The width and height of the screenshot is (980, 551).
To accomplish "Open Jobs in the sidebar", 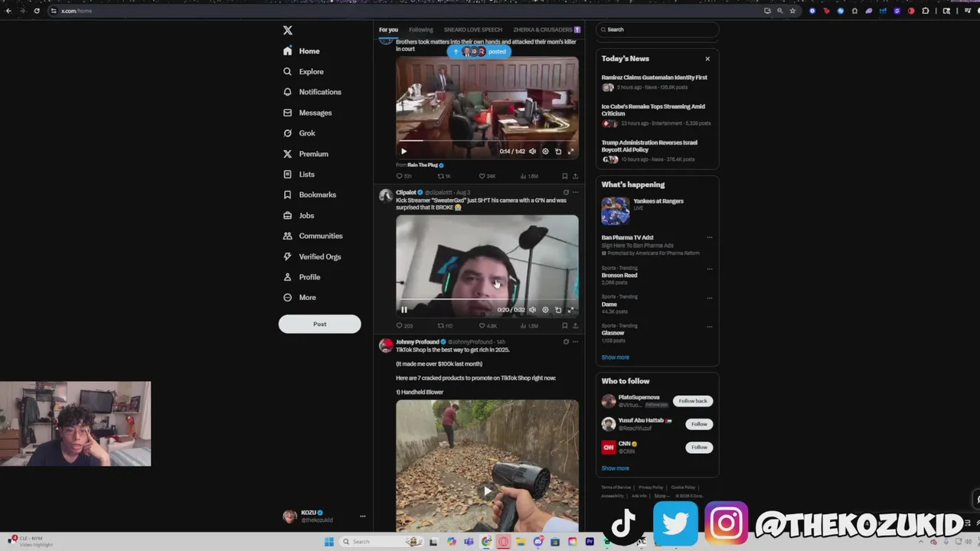I will pyautogui.click(x=299, y=216).
